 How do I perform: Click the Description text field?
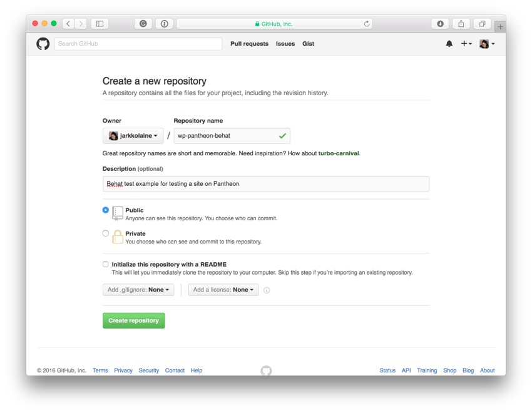coord(266,184)
